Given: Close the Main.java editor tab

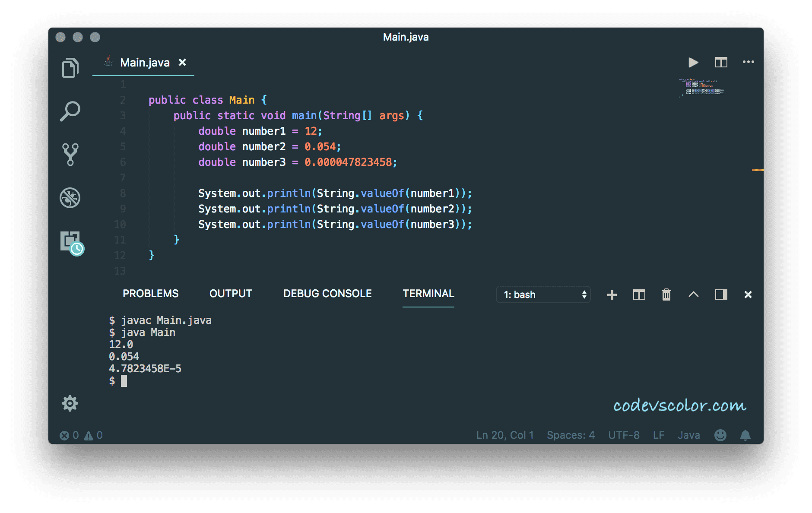Looking at the screenshot, I should pyautogui.click(x=183, y=63).
